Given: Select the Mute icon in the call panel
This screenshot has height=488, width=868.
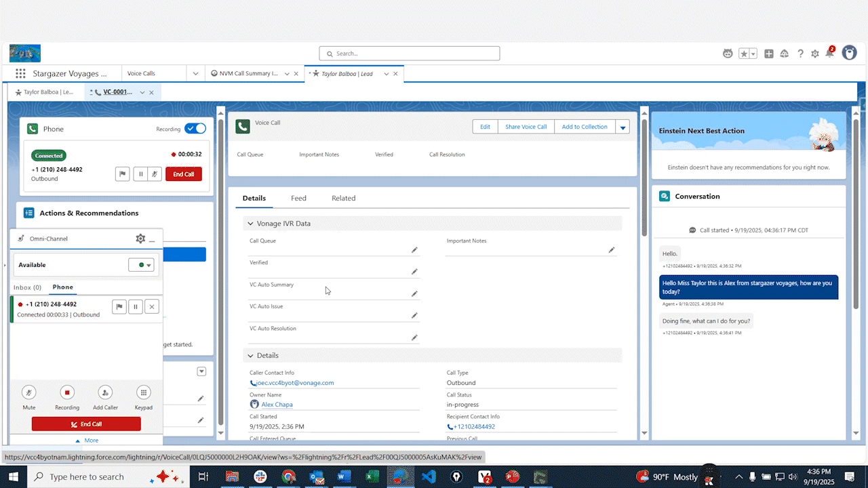Looking at the screenshot, I should 28,392.
